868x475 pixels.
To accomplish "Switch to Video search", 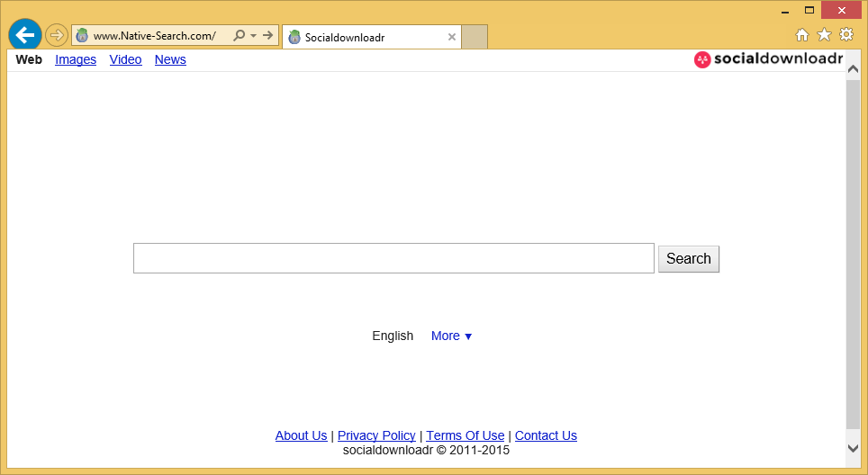I will pyautogui.click(x=126, y=59).
